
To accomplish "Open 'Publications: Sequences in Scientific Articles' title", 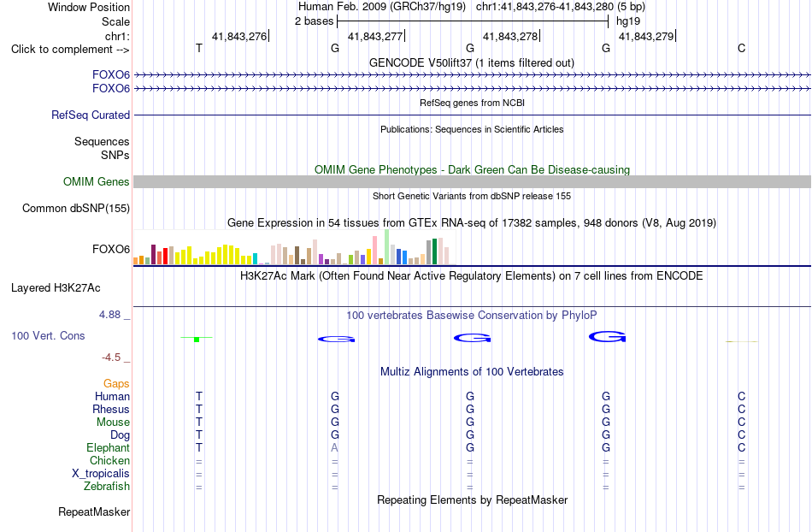I will 472,129.
